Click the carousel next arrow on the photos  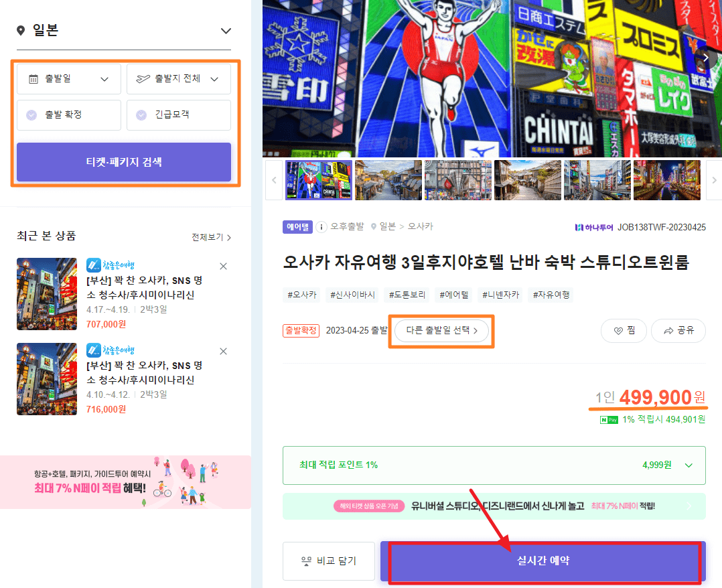[x=705, y=58]
